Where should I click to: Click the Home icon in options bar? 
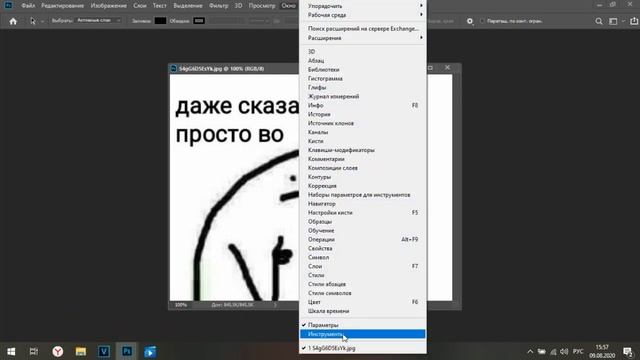13,21
